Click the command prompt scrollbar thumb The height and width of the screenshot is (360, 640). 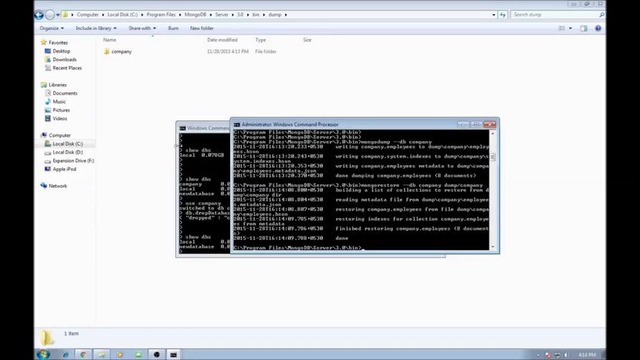(493, 157)
